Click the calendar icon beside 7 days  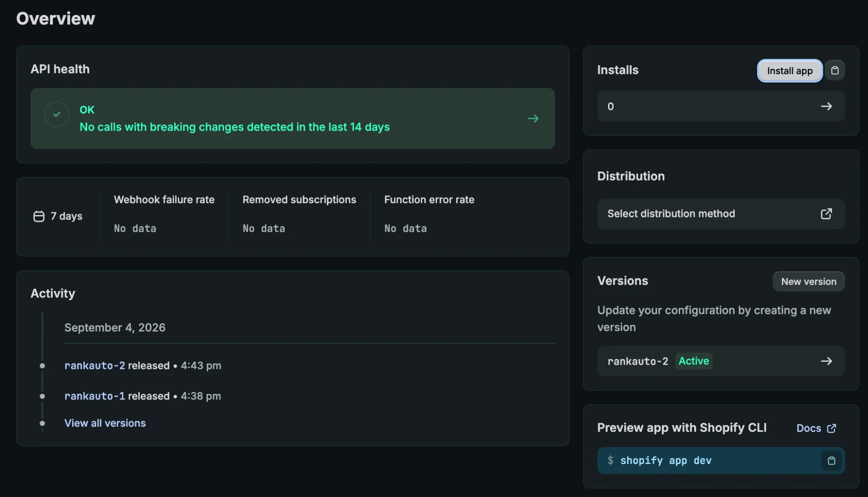pyautogui.click(x=39, y=216)
